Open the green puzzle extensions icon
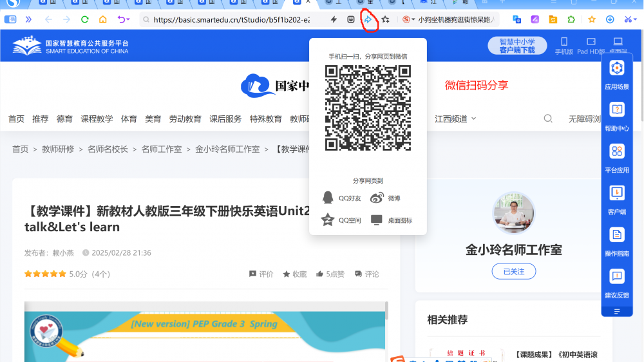644x362 pixels. point(571,19)
